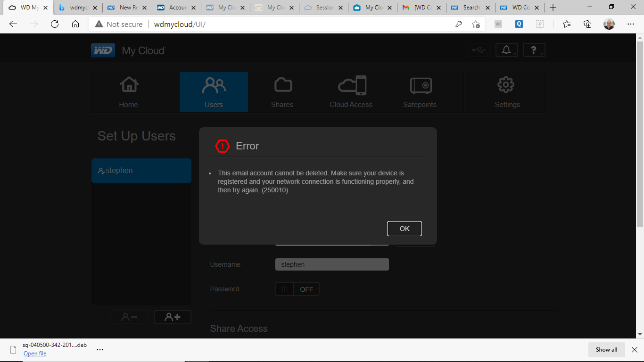This screenshot has height=362, width=644.
Task: Click the page scrollbar up arrow
Action: coord(640,37)
